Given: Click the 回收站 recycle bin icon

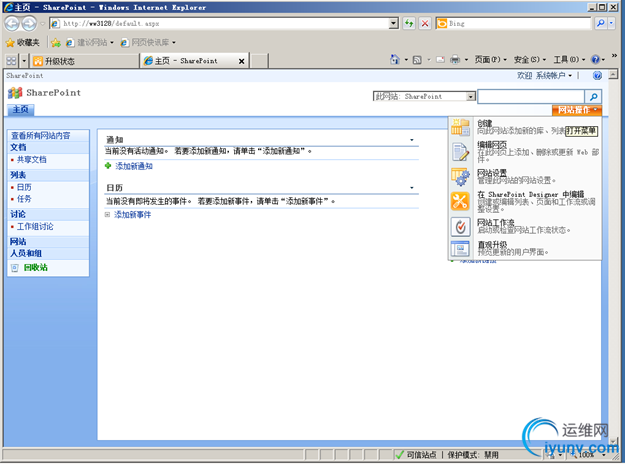Looking at the screenshot, I should coord(15,268).
